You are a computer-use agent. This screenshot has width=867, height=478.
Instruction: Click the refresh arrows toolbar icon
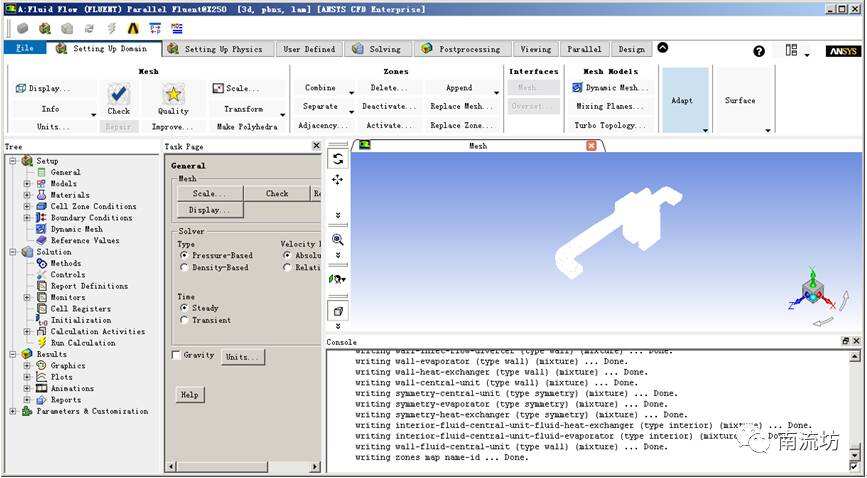[x=89, y=29]
